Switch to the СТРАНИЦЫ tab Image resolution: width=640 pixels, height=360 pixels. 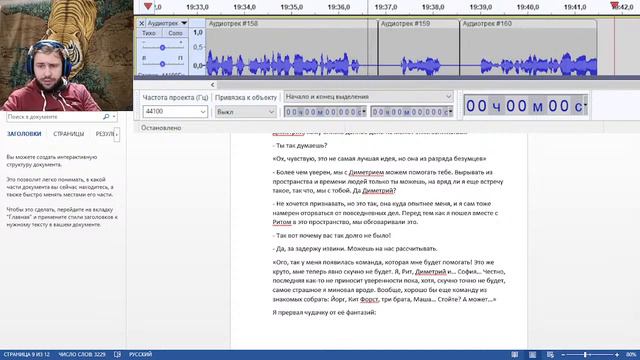tap(69, 134)
